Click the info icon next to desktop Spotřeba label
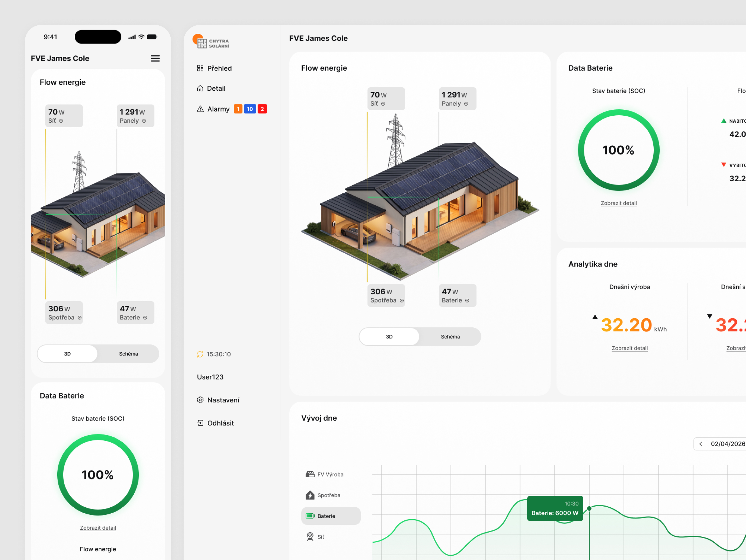The image size is (746, 560). tap(402, 300)
